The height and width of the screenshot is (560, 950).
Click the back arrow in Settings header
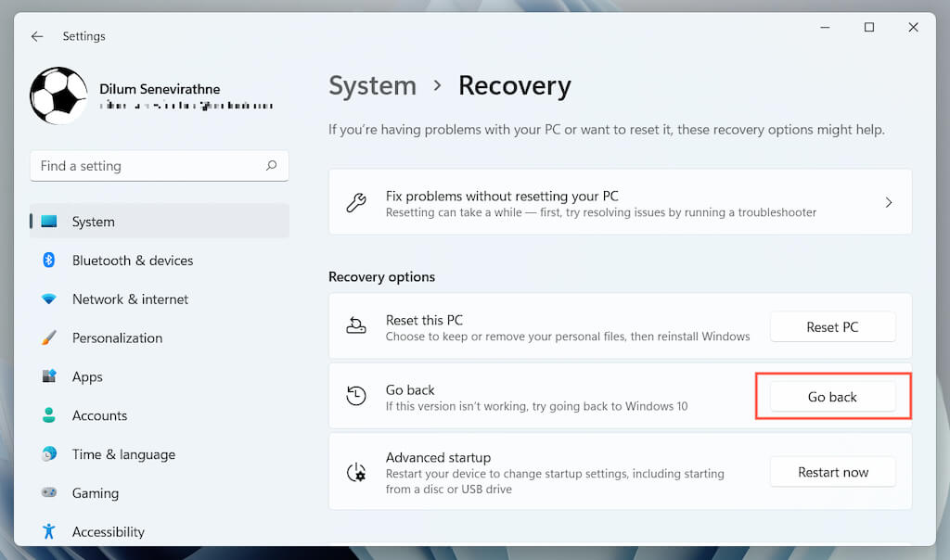pyautogui.click(x=37, y=36)
